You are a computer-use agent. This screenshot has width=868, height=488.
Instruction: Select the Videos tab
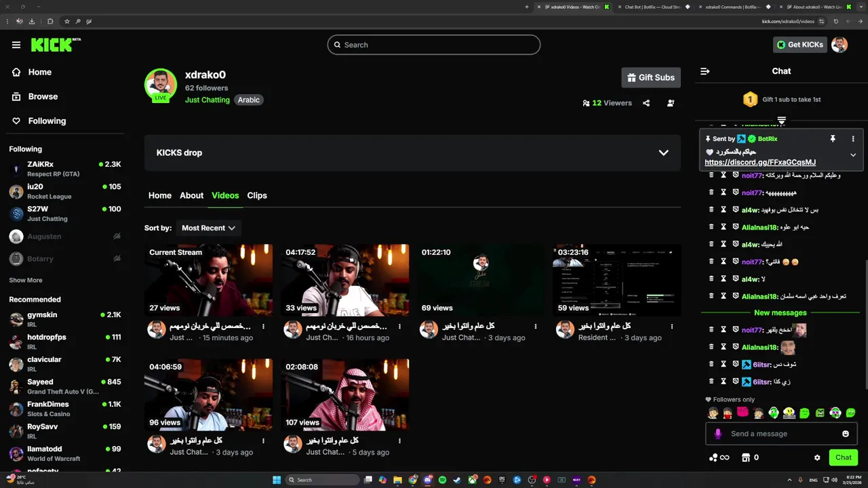coord(225,195)
